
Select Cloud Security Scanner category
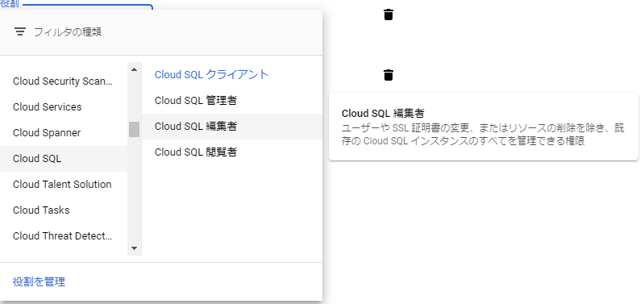coord(64,81)
